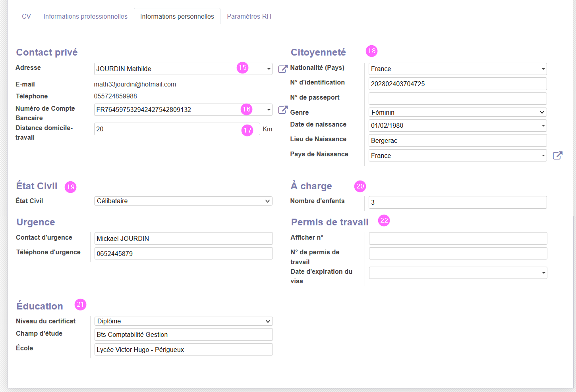The image size is (576, 392).
Task: Click the Champ d'étude field
Action: tap(184, 334)
